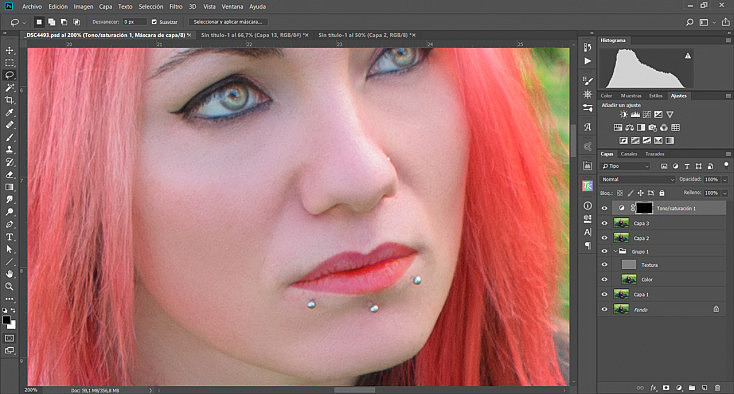Select the Rectangular Marquee tool
The width and height of the screenshot is (734, 394).
[x=9, y=63]
